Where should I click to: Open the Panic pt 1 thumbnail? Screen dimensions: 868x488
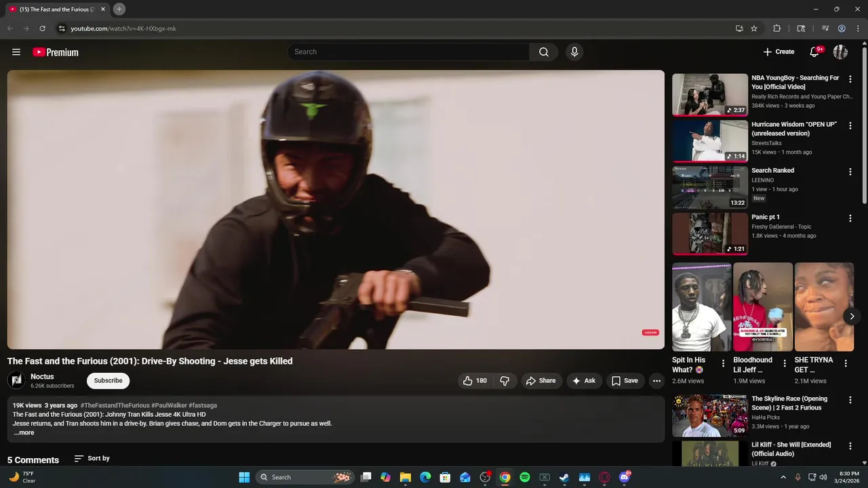pos(710,234)
